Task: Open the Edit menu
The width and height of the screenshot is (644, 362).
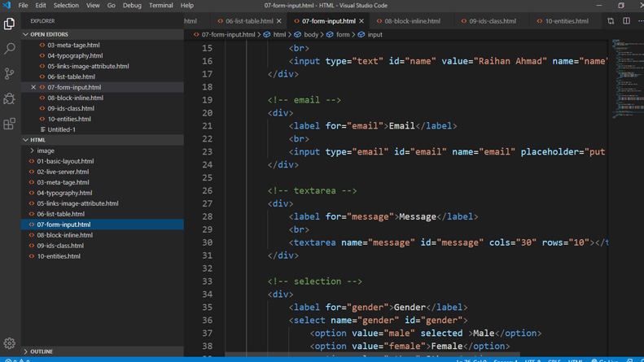Action: pos(41,6)
